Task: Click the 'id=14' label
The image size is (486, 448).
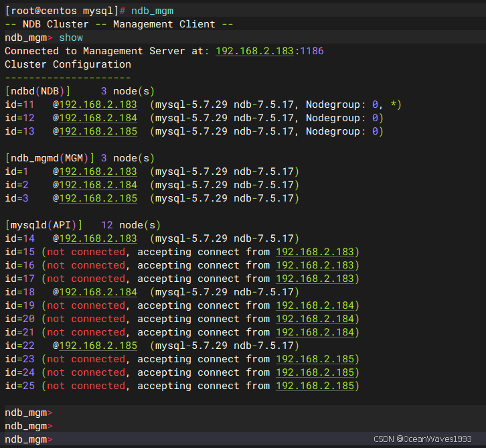Action: pyautogui.click(x=19, y=238)
